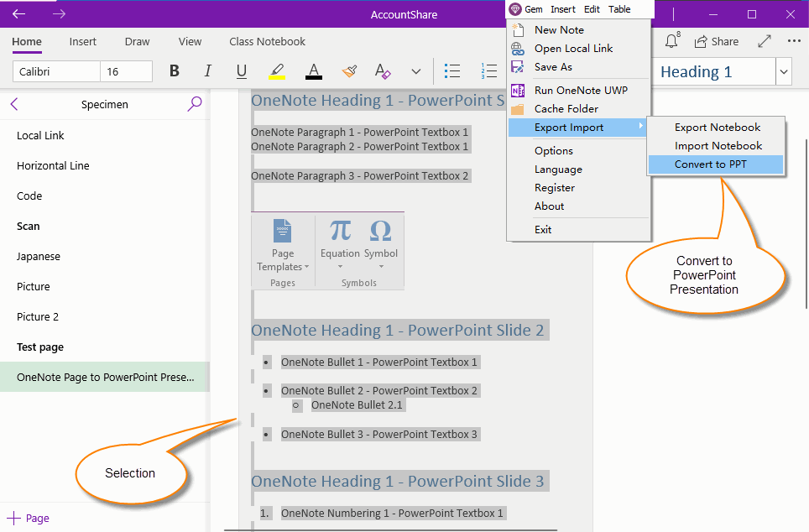Open the Japanese page
Screen dimensions: 809x532
point(105,257)
